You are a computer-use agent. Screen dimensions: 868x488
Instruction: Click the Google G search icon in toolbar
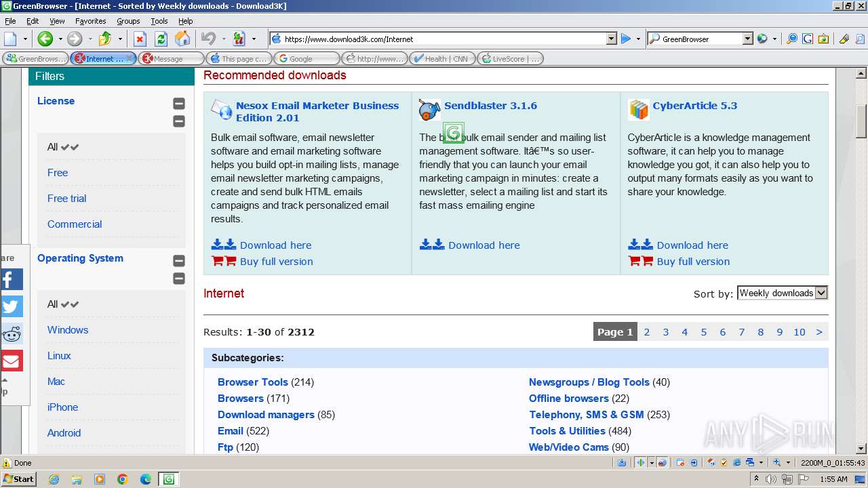point(808,39)
